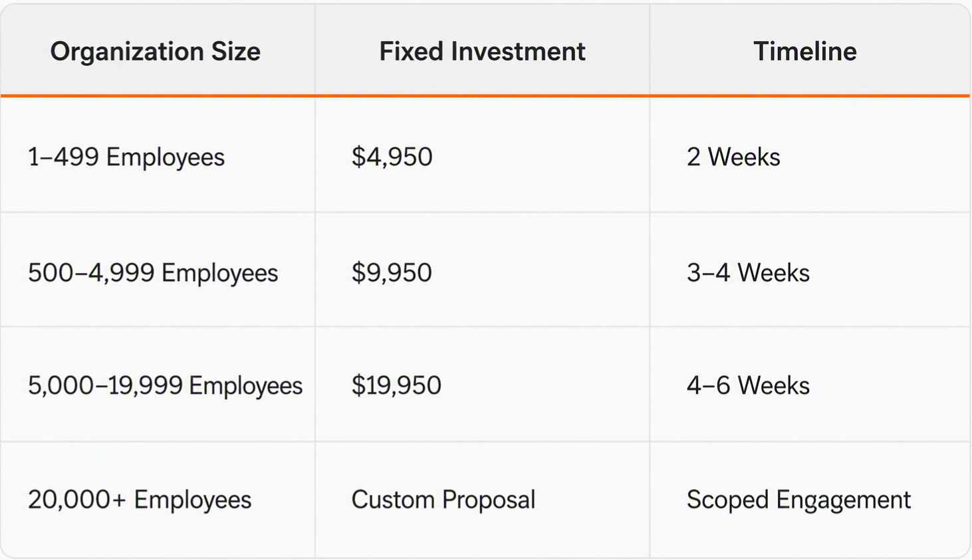Click the Timeline column header

pos(804,51)
